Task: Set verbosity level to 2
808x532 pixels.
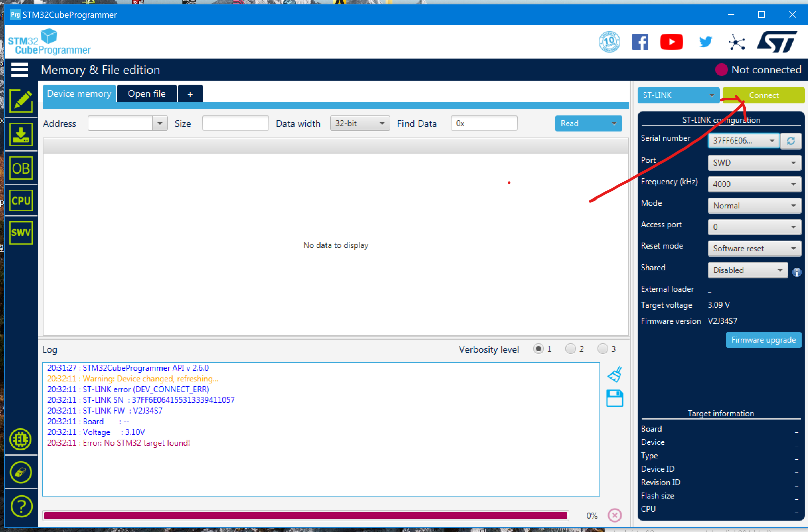Action: point(571,349)
